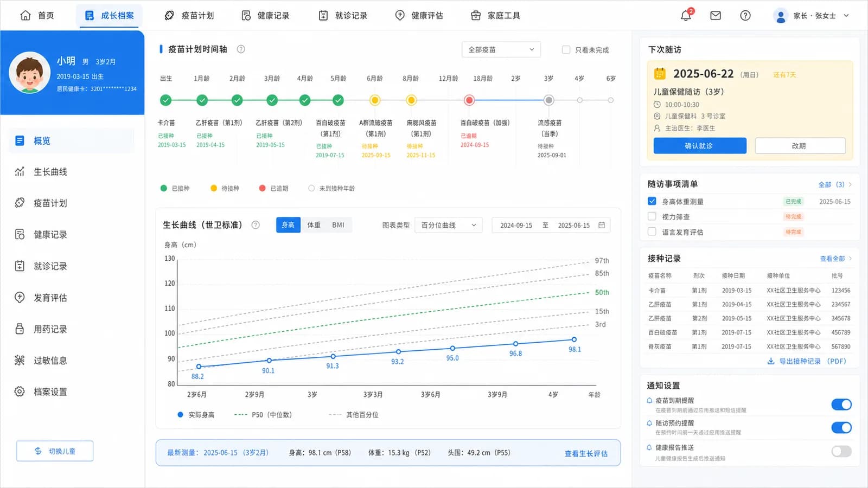Click the 生长曲线 sidebar chart icon
Screen dimensions: 868x488
pyautogui.click(x=20, y=171)
